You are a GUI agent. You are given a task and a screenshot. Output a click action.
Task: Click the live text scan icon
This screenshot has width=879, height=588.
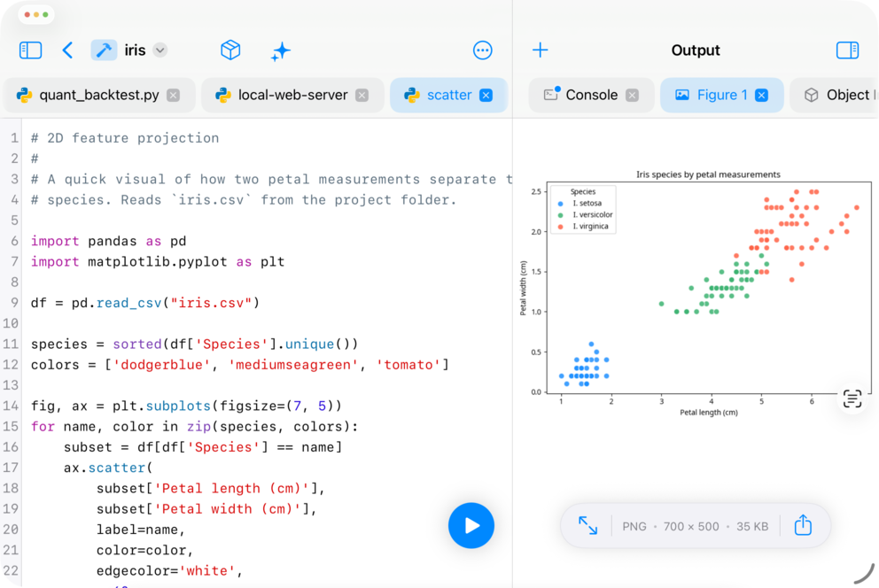click(x=852, y=398)
